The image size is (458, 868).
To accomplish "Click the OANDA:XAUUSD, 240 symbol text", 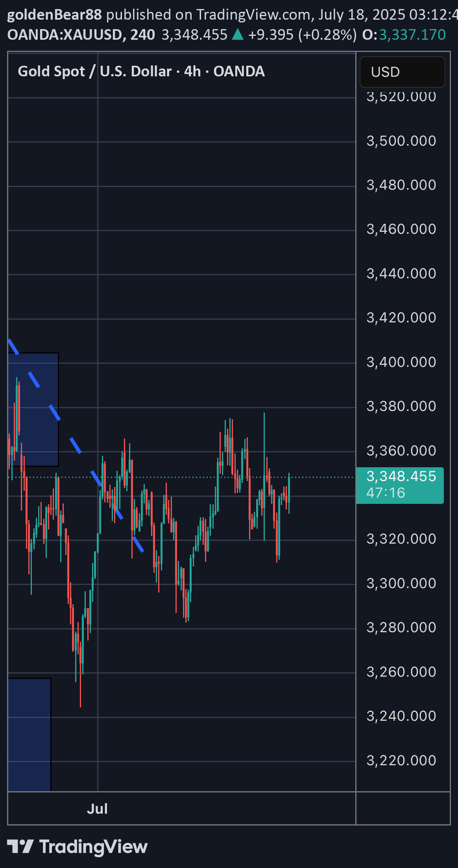I will [x=81, y=35].
